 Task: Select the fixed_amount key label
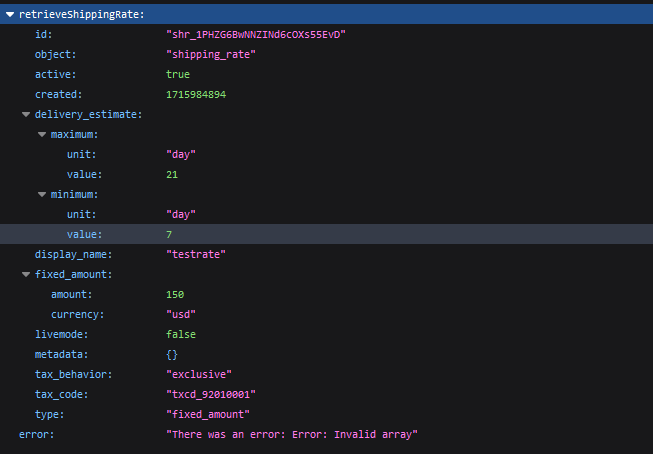[73, 274]
